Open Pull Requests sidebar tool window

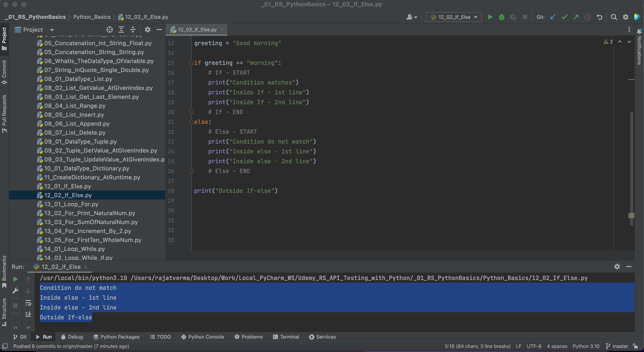tap(4, 113)
